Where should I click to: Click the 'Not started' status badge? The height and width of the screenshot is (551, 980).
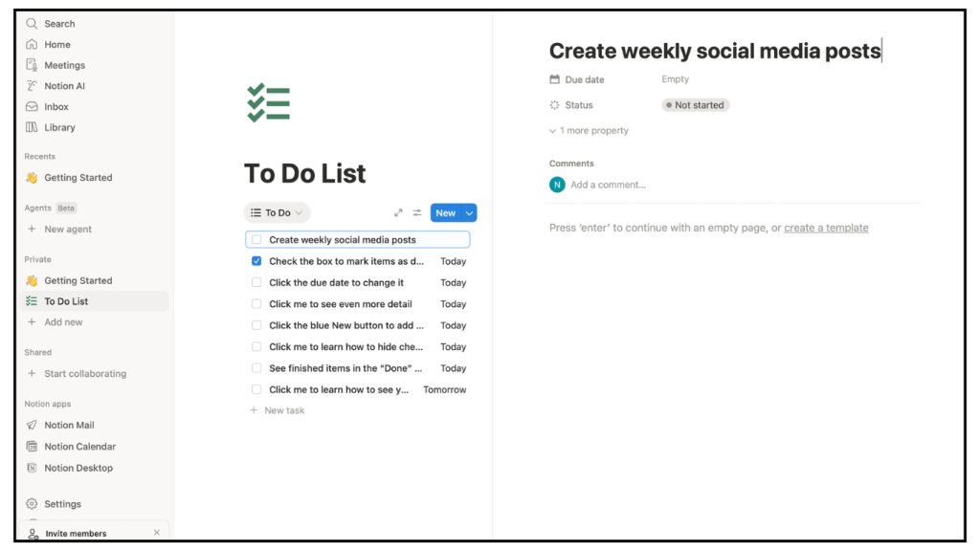pyautogui.click(x=695, y=105)
